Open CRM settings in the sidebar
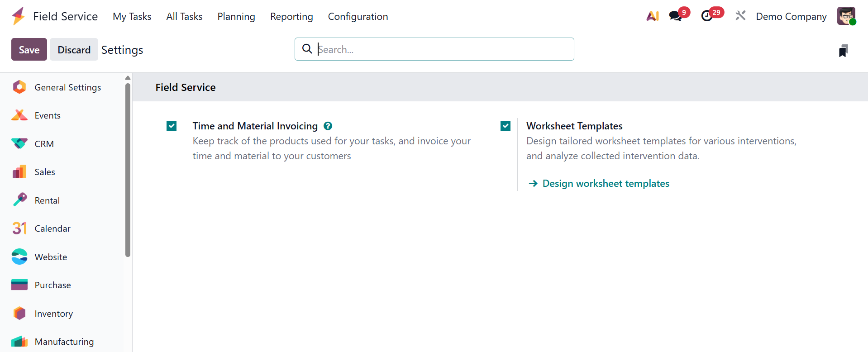 [x=44, y=144]
